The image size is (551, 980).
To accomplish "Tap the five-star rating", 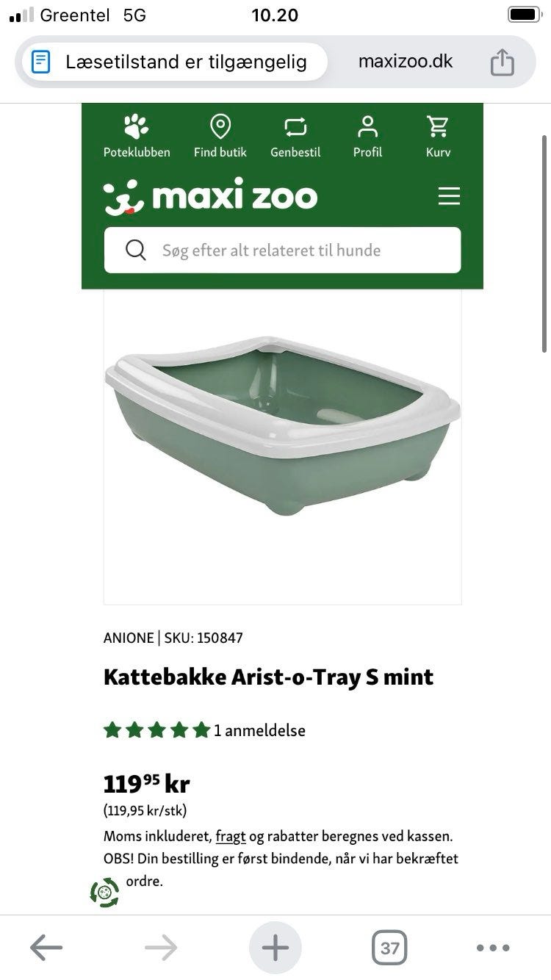I will [156, 730].
